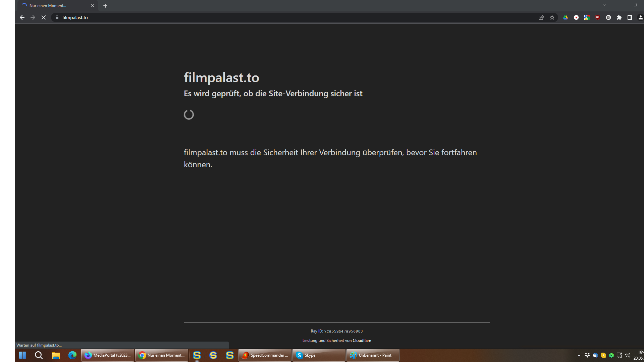Bookmark this page with the star icon

point(552,17)
